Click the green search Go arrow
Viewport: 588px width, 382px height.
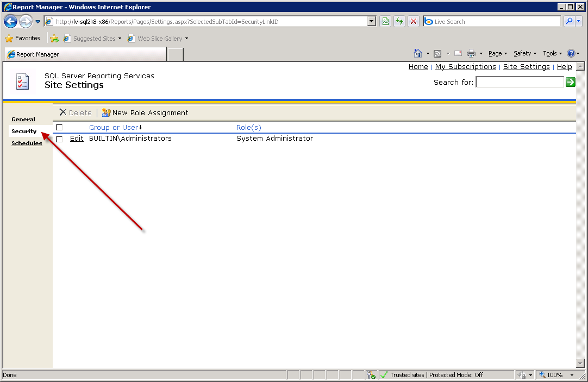tap(570, 82)
